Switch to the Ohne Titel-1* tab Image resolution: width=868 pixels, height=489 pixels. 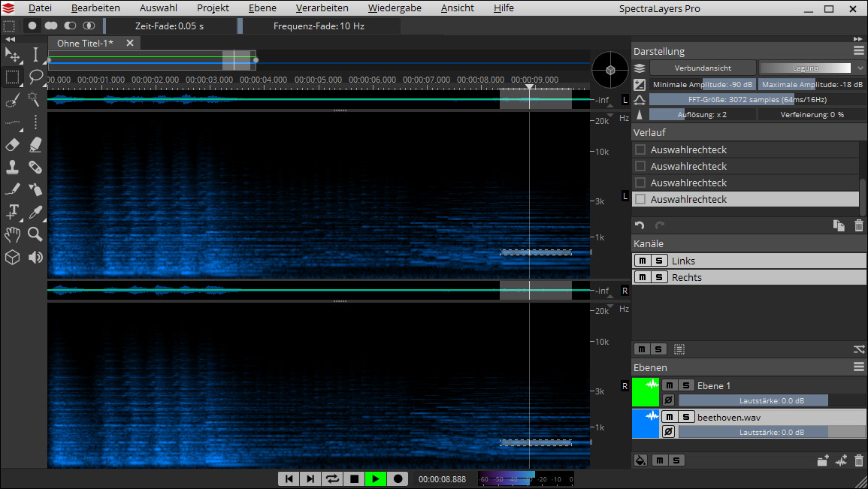tap(85, 44)
